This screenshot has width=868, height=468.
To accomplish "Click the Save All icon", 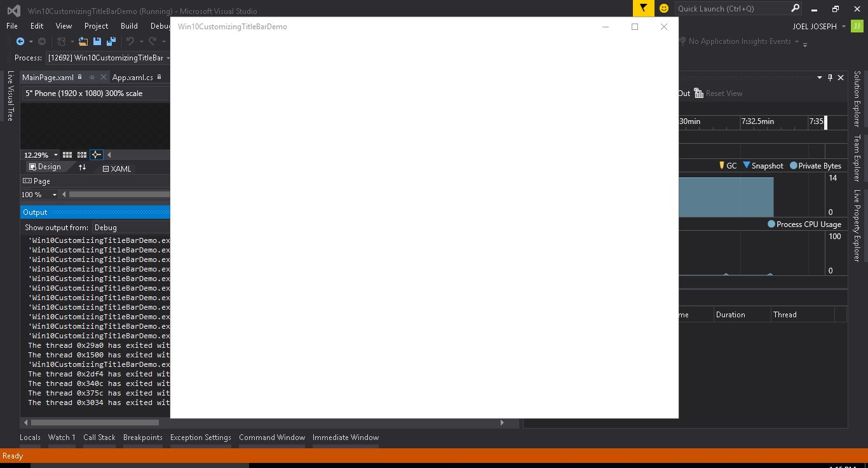I will point(111,41).
